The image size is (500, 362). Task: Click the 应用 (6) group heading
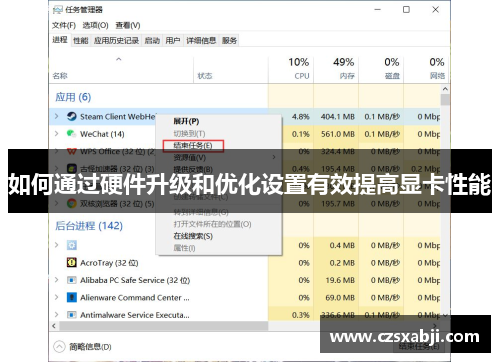tap(73, 97)
